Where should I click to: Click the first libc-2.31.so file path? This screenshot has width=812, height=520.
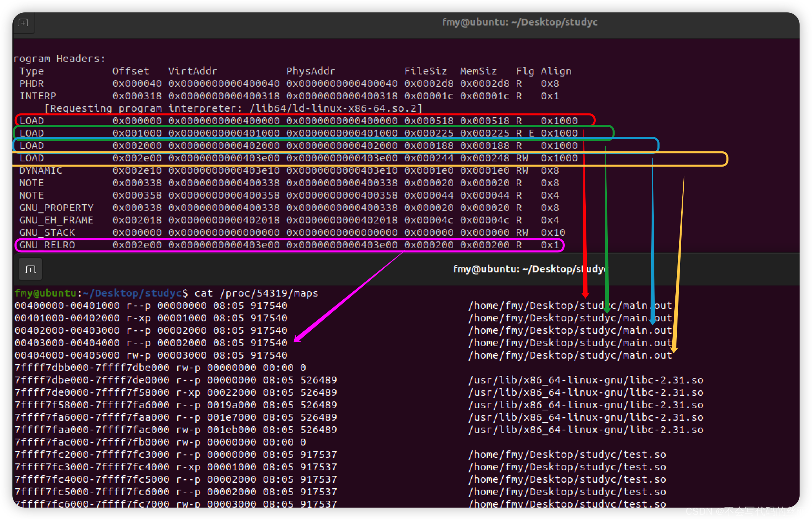585,380
